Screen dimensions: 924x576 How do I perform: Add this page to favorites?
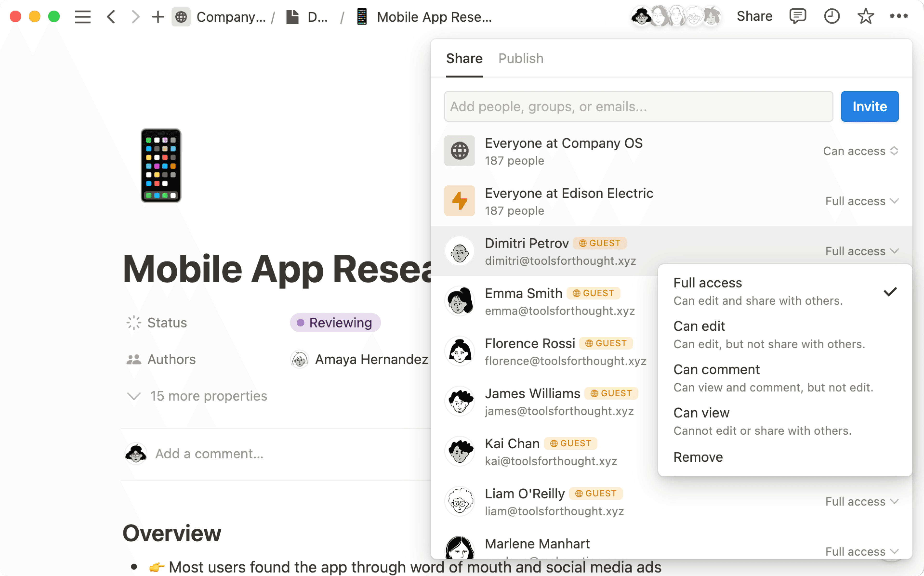point(865,16)
